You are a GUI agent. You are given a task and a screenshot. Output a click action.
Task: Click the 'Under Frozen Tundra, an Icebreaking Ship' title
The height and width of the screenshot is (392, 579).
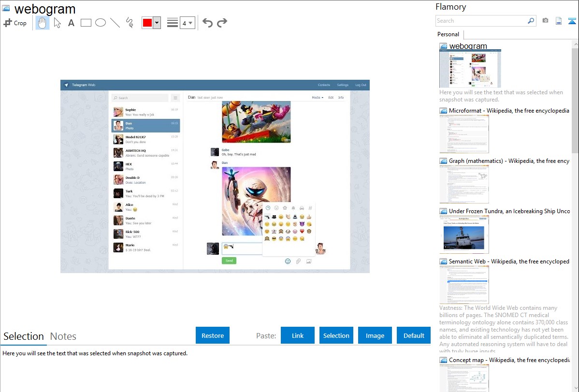(x=509, y=211)
